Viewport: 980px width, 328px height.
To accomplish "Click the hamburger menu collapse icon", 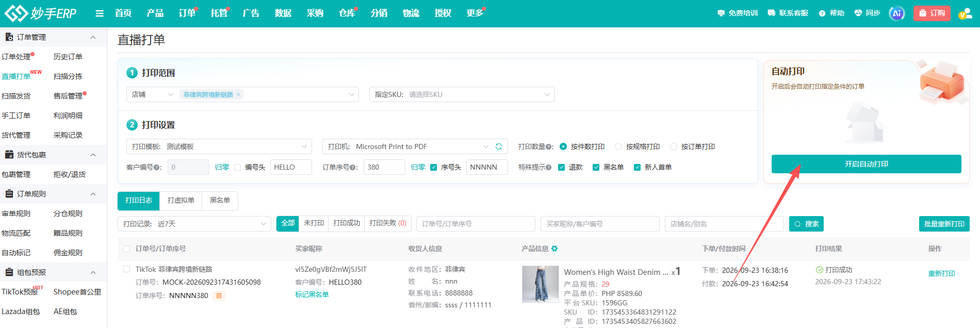I will 100,13.
